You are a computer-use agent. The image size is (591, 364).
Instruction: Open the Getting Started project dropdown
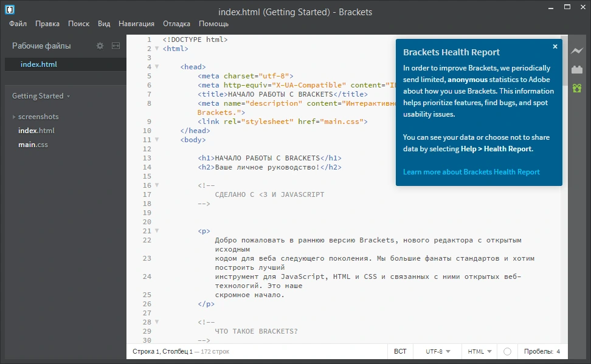(41, 96)
